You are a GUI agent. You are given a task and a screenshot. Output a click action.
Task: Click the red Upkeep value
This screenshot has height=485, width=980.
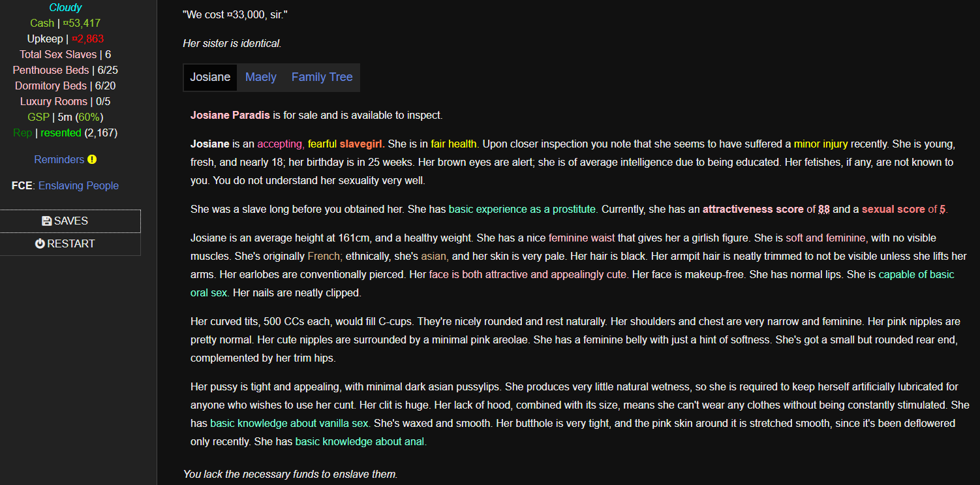(87, 39)
